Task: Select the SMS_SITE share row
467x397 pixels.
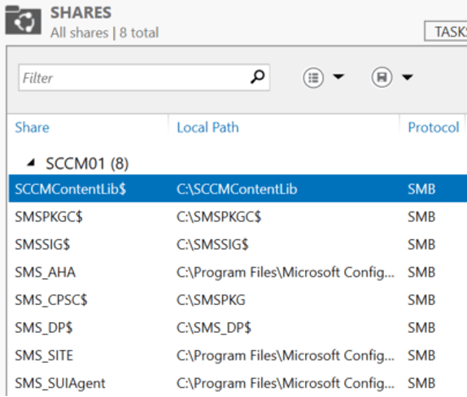Action: [x=238, y=355]
